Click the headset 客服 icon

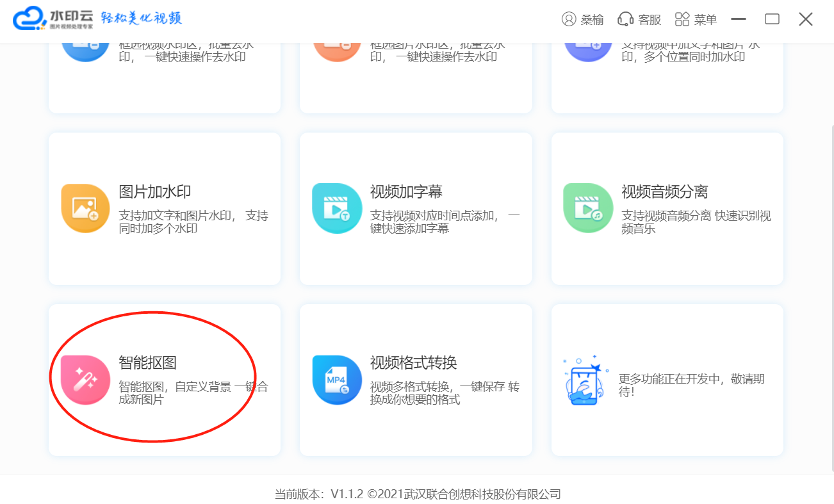pyautogui.click(x=625, y=19)
